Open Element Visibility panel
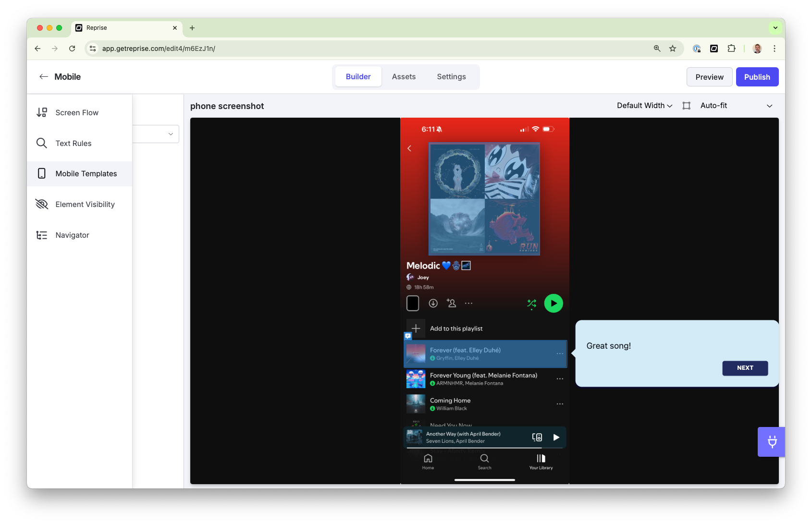The image size is (812, 524). (79, 205)
